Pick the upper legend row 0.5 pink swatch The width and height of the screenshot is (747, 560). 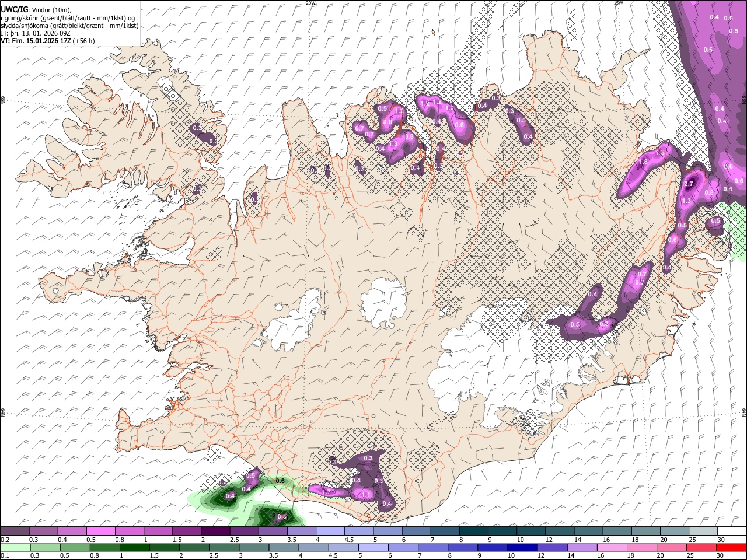click(x=101, y=531)
